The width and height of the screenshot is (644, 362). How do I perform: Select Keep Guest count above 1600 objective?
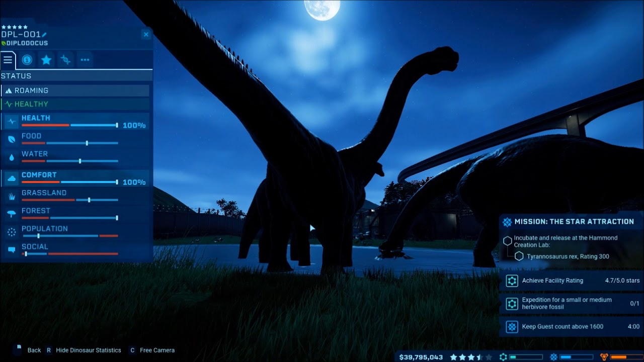pos(572,326)
